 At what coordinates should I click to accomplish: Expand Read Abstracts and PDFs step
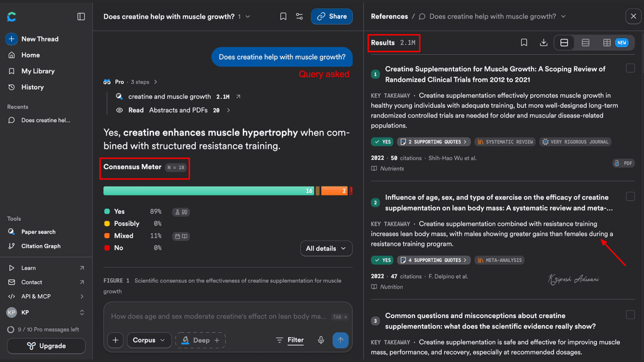point(228,111)
